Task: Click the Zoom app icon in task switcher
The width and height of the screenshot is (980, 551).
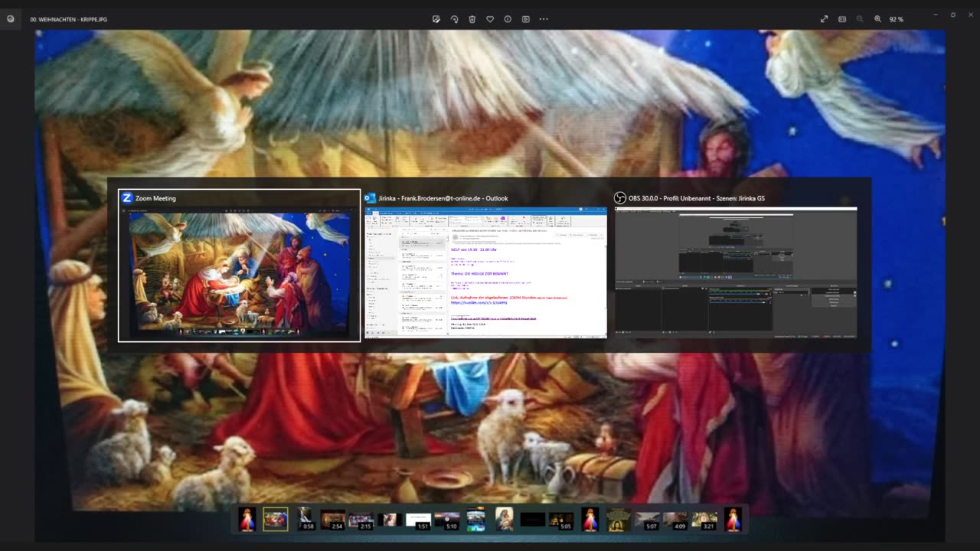Action: point(127,198)
